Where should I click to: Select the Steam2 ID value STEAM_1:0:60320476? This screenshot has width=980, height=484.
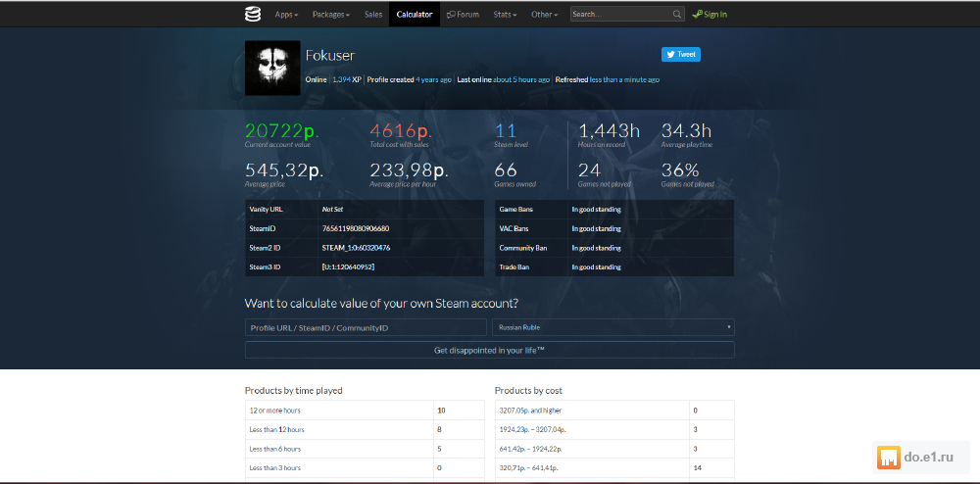(357, 248)
